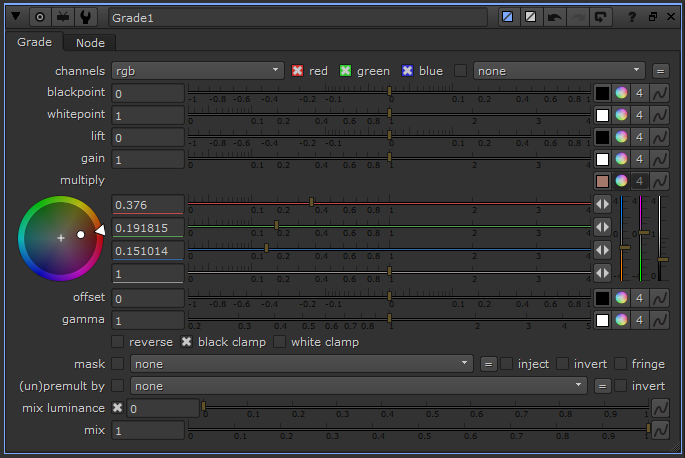Expand the (un)premult by dropdown
The width and height of the screenshot is (685, 458).
pos(359,386)
